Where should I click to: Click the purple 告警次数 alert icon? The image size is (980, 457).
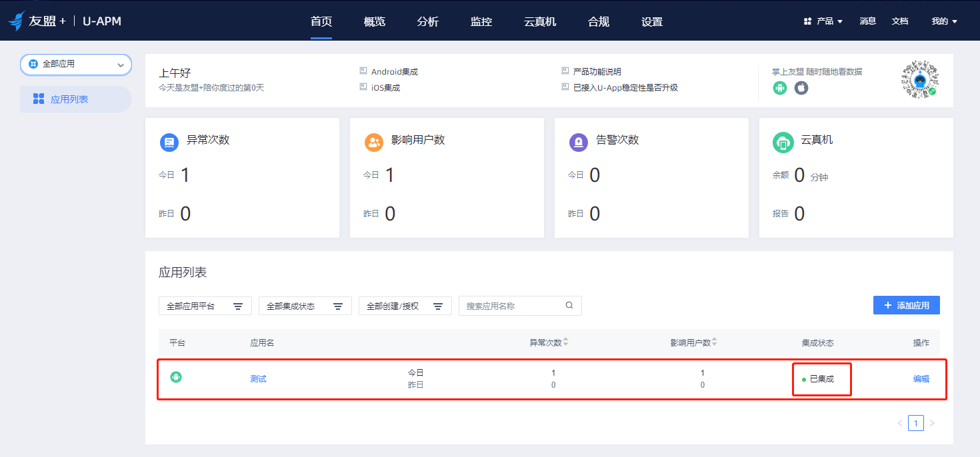[579, 142]
